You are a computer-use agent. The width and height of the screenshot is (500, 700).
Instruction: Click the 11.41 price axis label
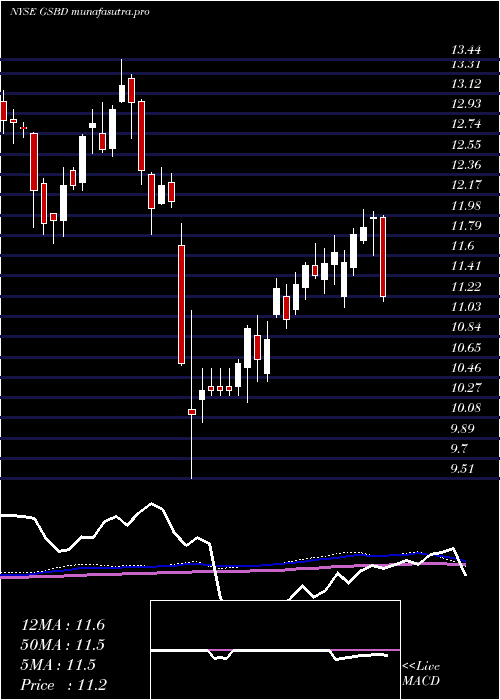466,266
